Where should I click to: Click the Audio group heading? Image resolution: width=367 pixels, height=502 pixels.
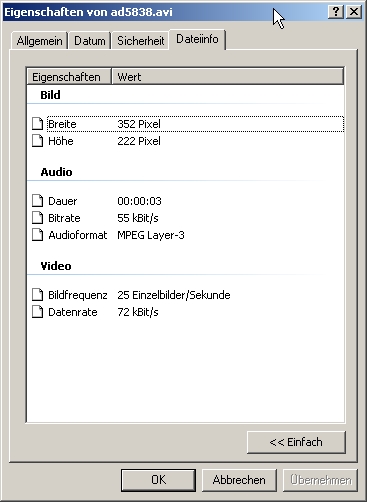[x=56, y=172]
